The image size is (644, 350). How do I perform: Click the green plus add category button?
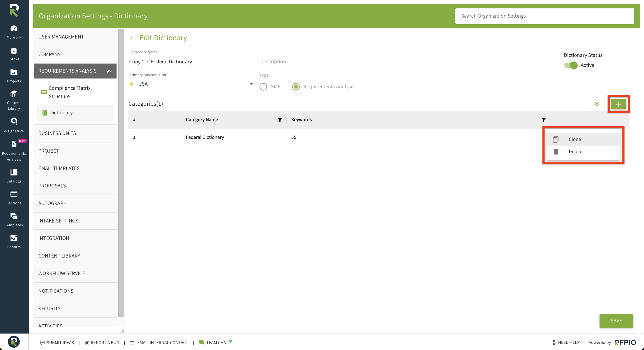click(619, 104)
